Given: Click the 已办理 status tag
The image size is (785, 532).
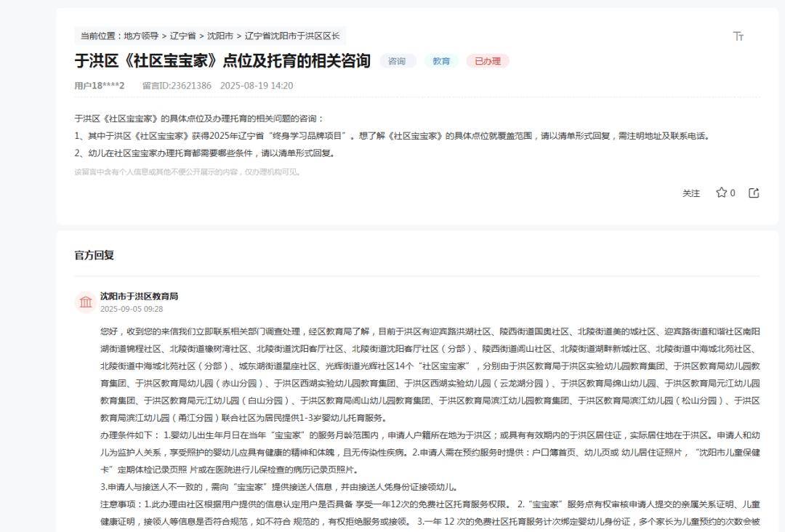Looking at the screenshot, I should click(x=487, y=61).
